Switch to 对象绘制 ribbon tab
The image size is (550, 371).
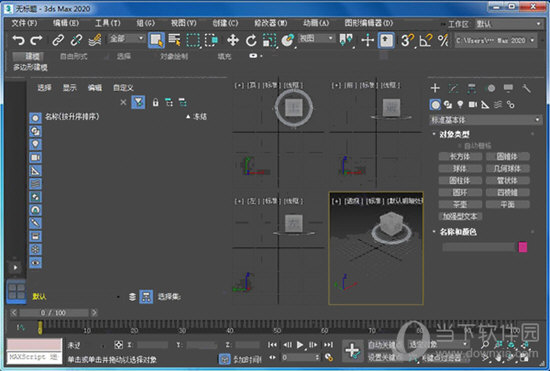pos(174,56)
